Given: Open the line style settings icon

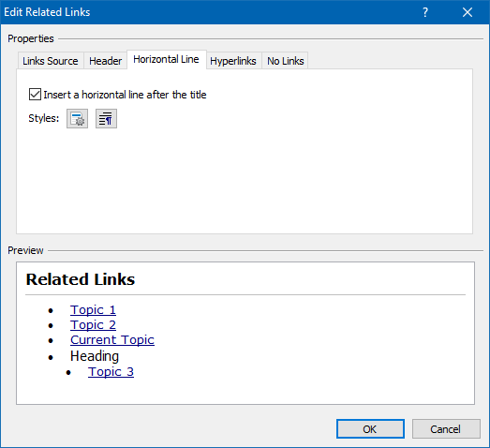Looking at the screenshot, I should point(77,118).
